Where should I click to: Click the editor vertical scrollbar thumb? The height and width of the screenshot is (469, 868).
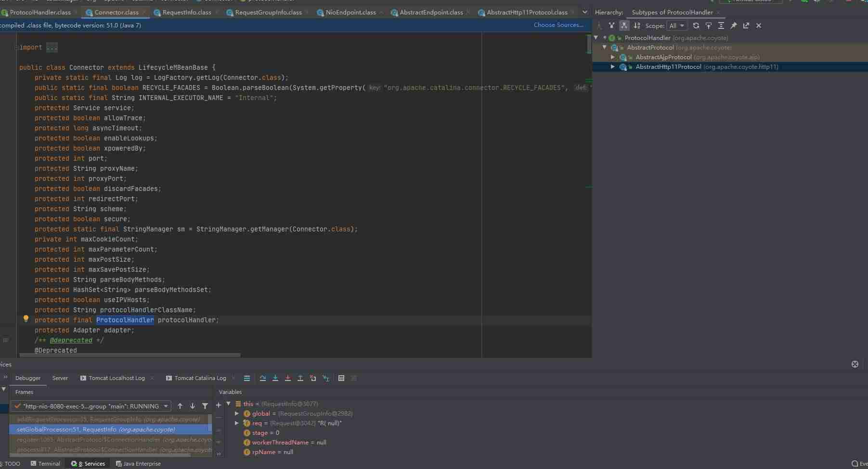point(589,44)
